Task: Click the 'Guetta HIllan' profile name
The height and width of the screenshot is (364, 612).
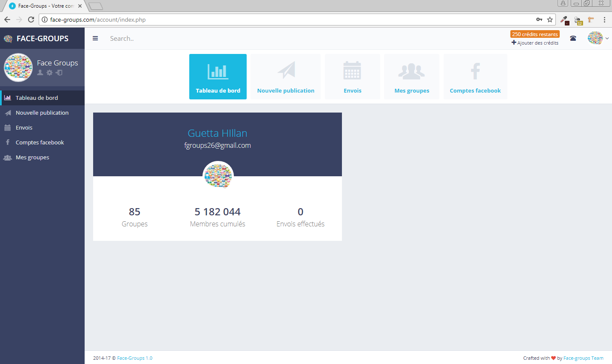Action: [x=217, y=133]
